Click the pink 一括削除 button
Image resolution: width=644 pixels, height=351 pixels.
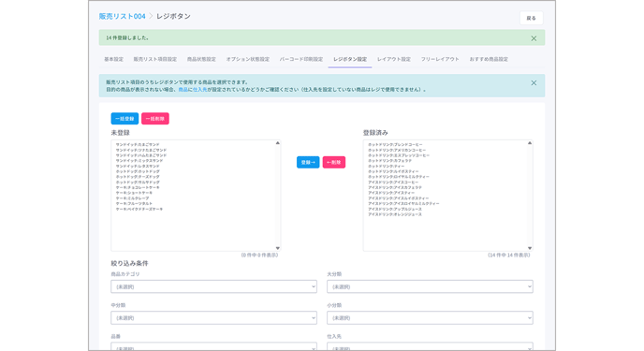point(155,119)
